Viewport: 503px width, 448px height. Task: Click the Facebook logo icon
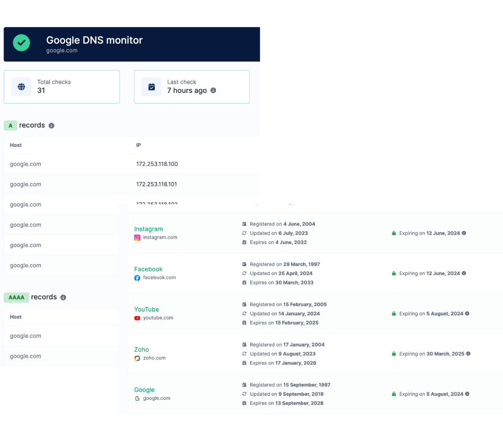(137, 278)
